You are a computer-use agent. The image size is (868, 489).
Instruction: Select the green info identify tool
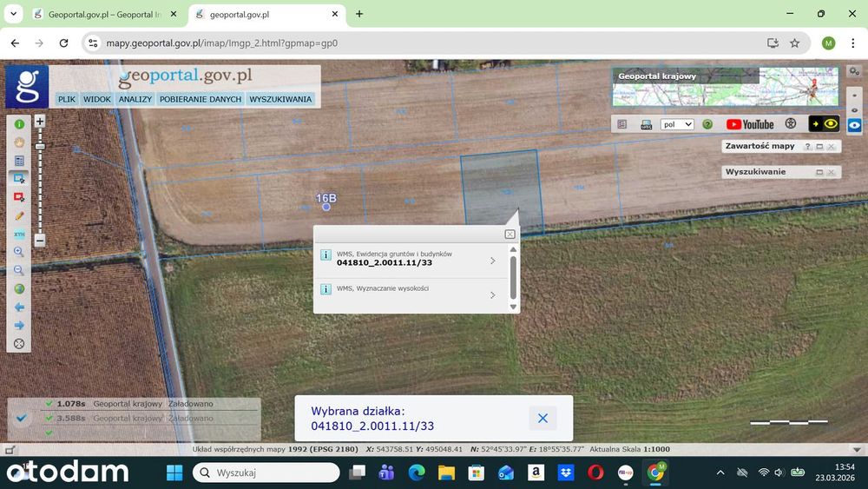tap(19, 124)
